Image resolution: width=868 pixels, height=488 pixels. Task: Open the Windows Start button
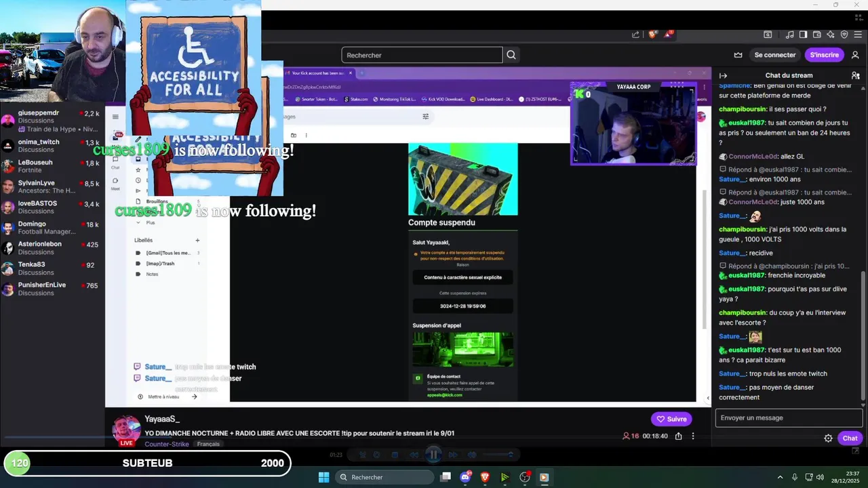tap(323, 477)
